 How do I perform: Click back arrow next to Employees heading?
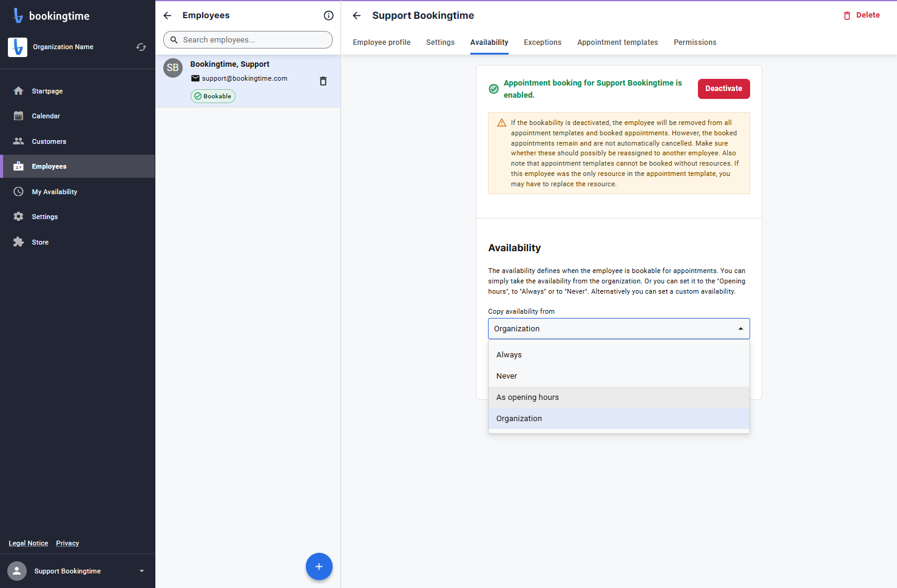point(168,16)
